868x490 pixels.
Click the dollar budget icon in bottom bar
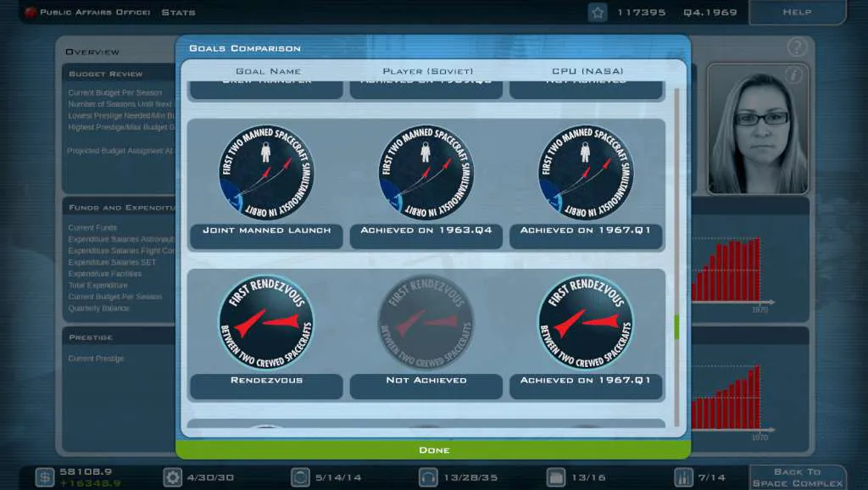point(44,476)
